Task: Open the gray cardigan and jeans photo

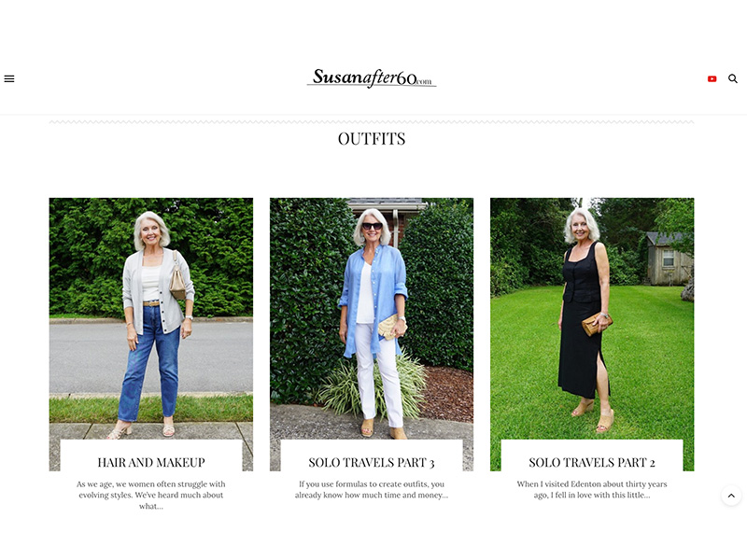Action: (151, 318)
